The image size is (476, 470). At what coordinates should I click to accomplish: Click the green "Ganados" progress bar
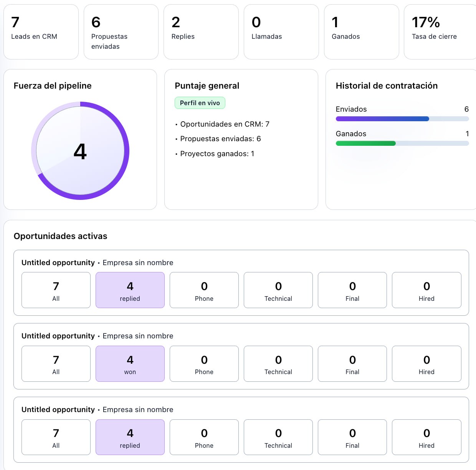[402, 143]
